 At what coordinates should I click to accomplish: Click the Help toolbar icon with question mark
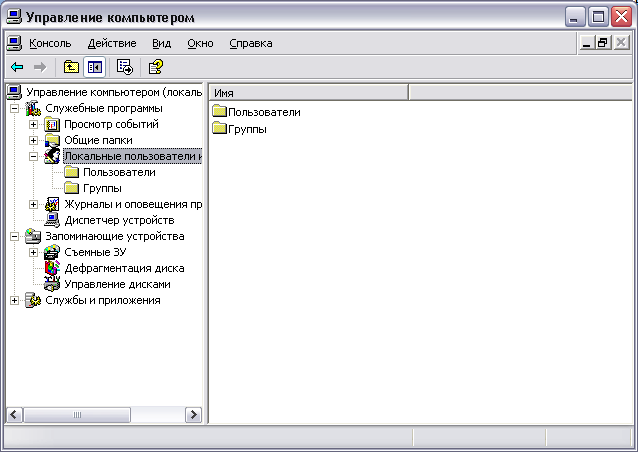click(x=156, y=67)
